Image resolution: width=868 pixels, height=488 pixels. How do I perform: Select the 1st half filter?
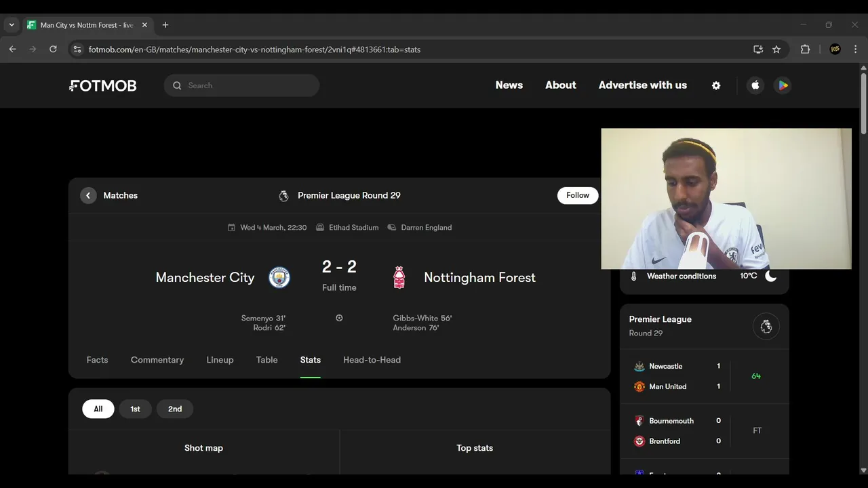tap(135, 409)
